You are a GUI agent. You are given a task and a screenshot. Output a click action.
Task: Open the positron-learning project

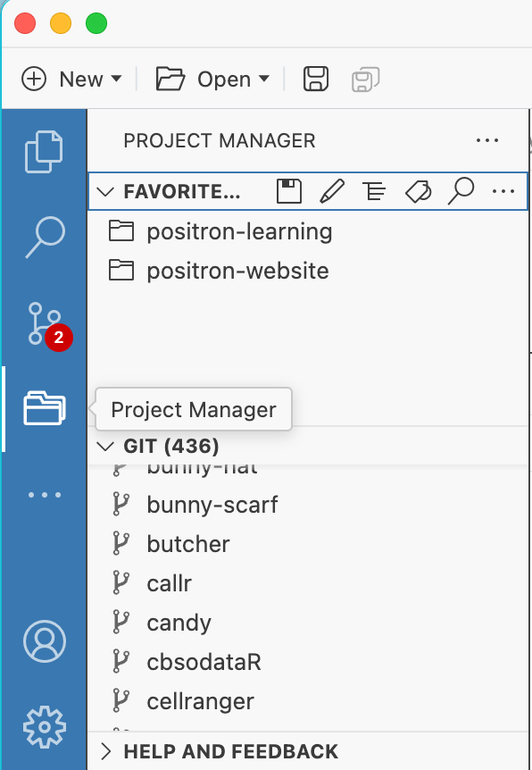coord(239,230)
